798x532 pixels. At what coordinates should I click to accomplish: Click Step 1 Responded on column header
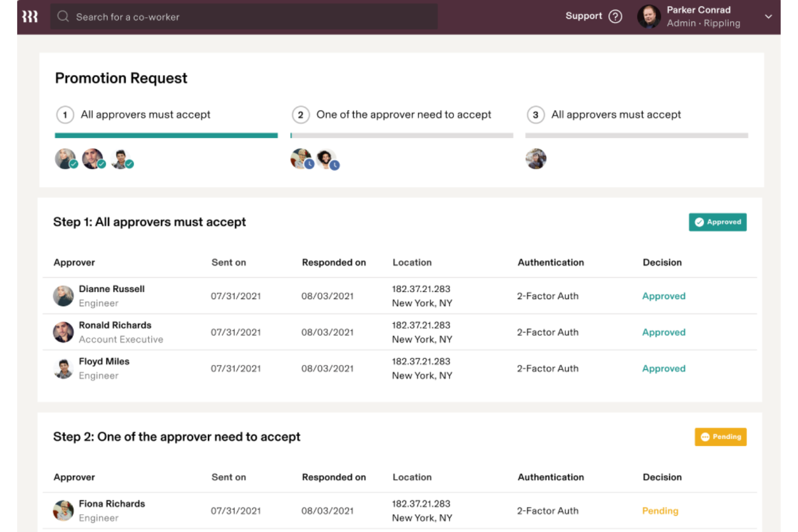(334, 262)
